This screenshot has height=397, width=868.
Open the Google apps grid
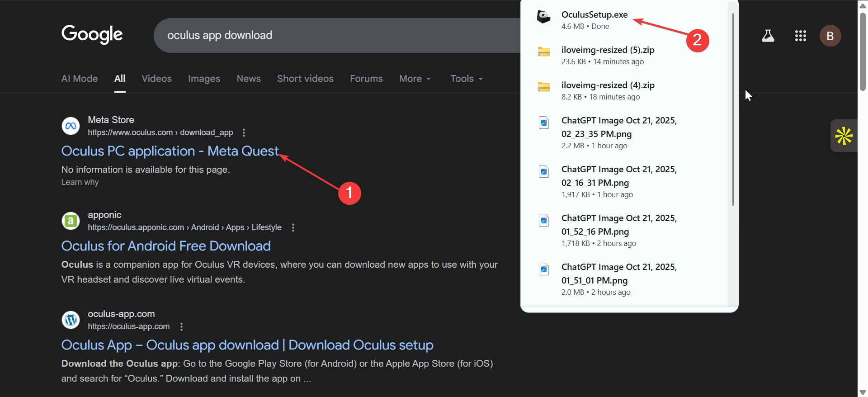point(800,36)
